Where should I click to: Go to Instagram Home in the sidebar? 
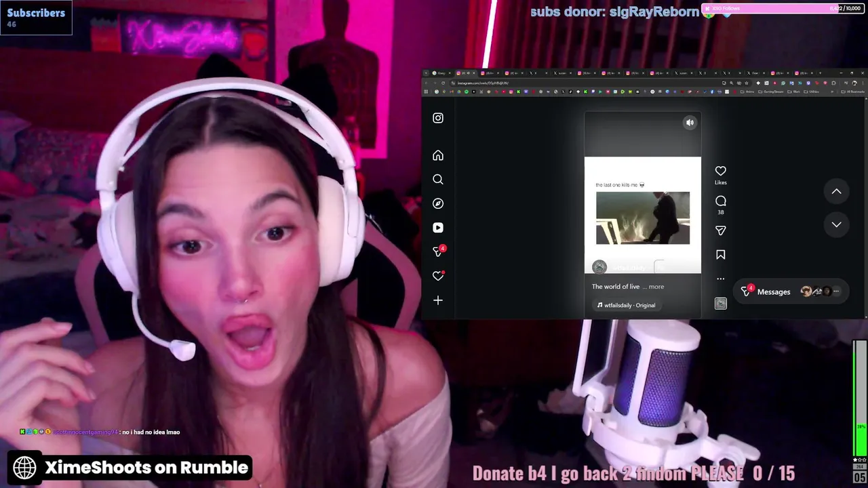coord(438,155)
